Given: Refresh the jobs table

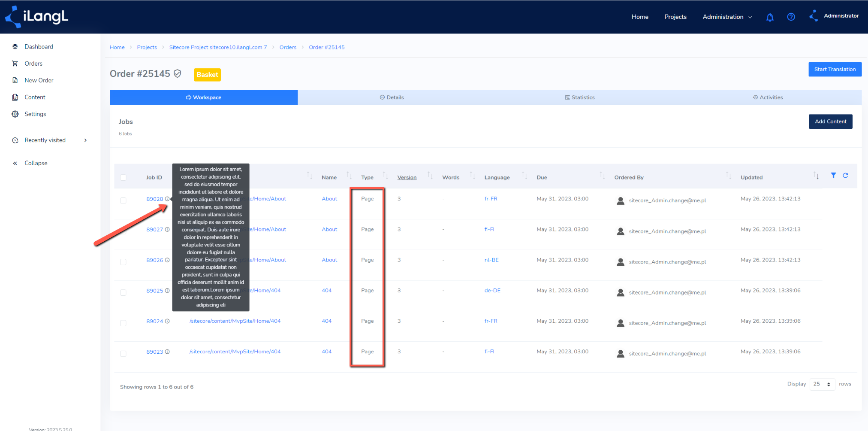Looking at the screenshot, I should click(845, 175).
